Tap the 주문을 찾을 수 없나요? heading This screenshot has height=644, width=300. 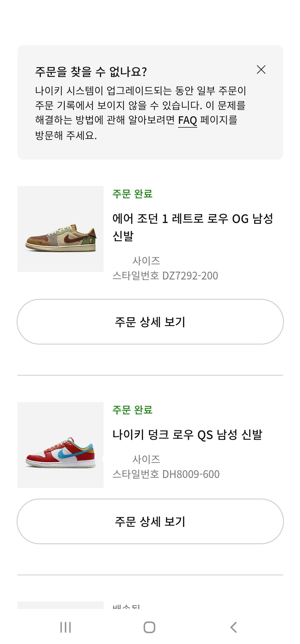(x=91, y=72)
